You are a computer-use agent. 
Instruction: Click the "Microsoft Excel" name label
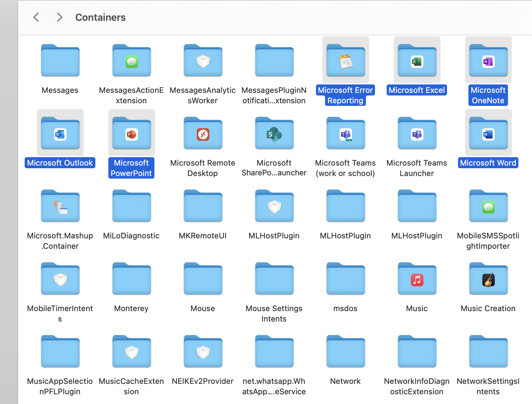(x=417, y=90)
